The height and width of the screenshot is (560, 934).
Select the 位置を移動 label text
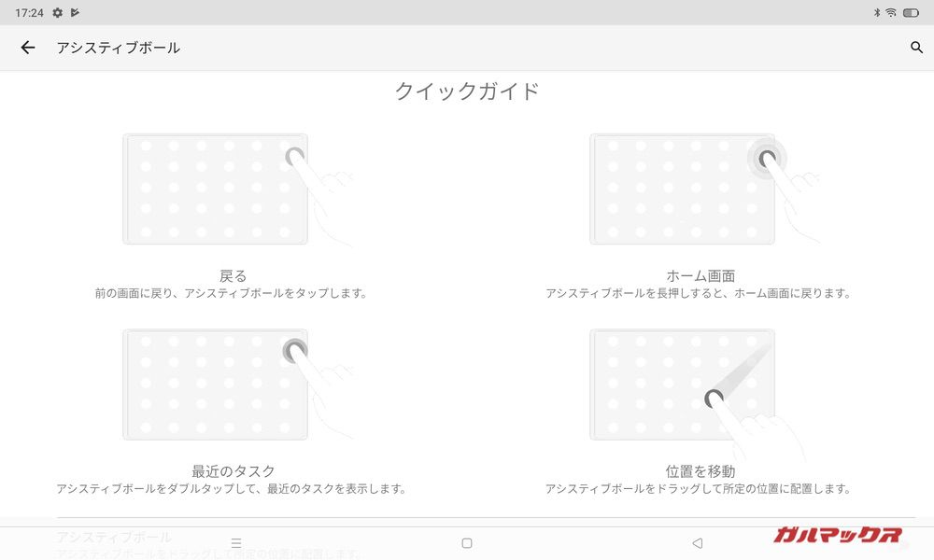700,471
